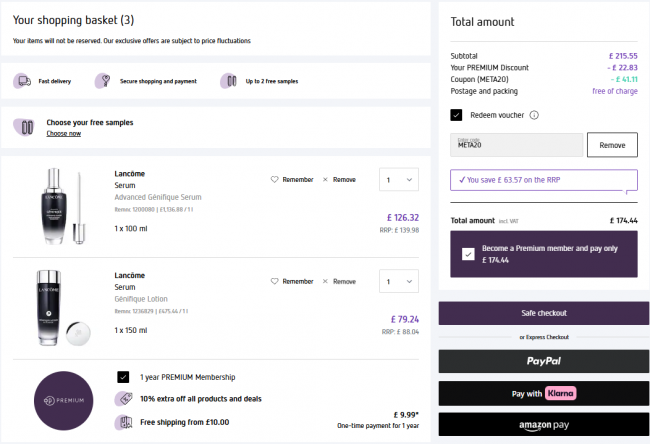Viewport: 650px width, 444px height.
Task: Click the X remove icon for Advanced Génifique Serum
Action: click(x=325, y=180)
